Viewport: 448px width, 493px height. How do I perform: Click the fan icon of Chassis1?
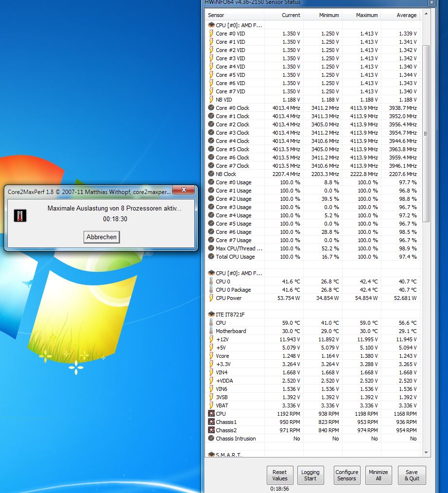[x=211, y=422]
